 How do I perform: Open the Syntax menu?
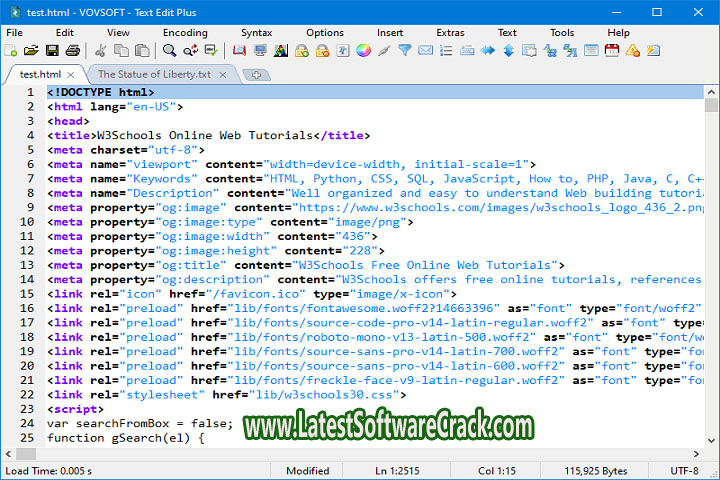click(x=253, y=32)
